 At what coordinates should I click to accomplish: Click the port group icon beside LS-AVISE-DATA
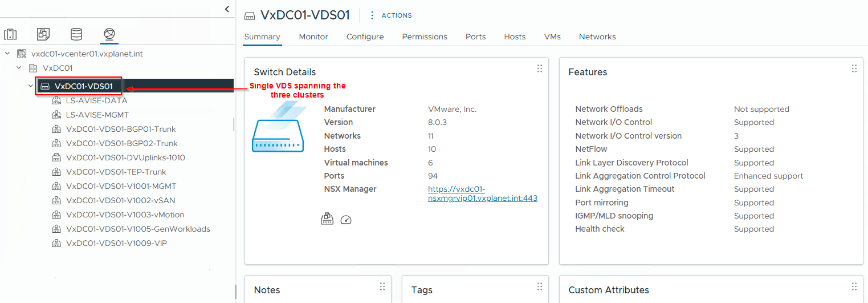[x=56, y=100]
